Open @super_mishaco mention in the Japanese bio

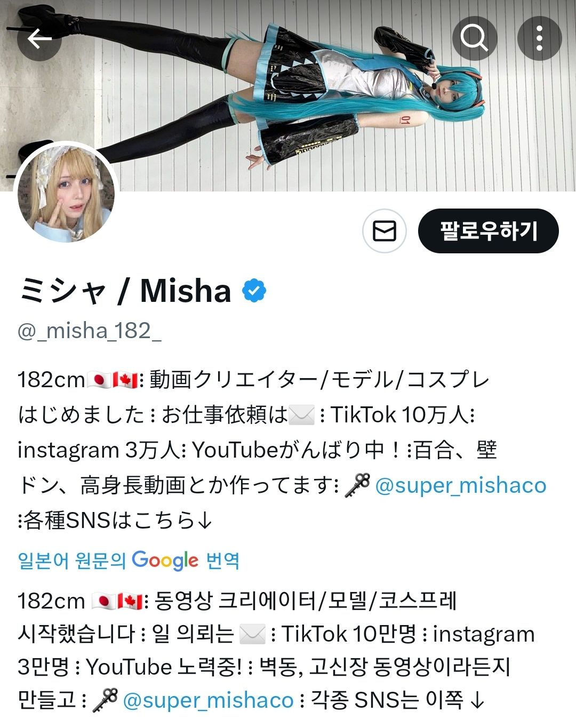(461, 485)
